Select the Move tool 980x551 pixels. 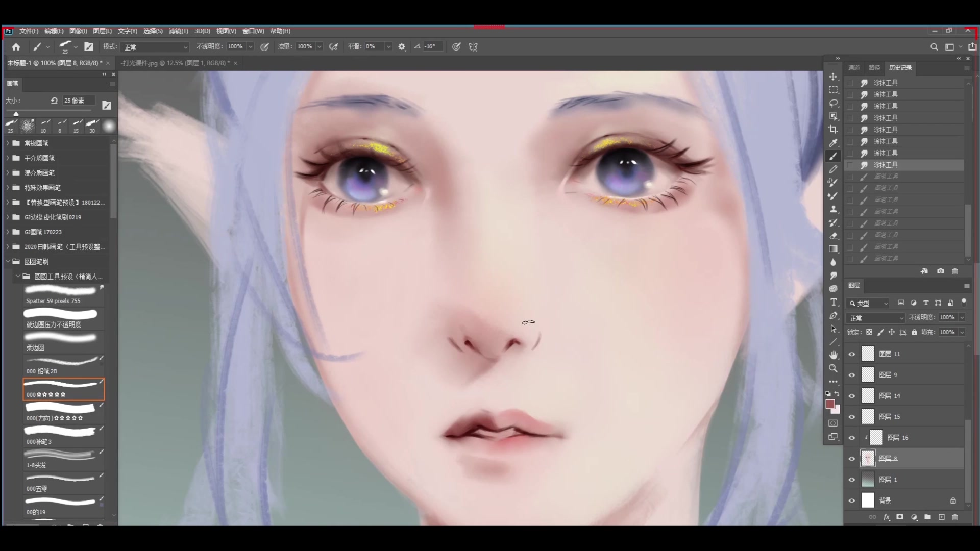pyautogui.click(x=833, y=77)
